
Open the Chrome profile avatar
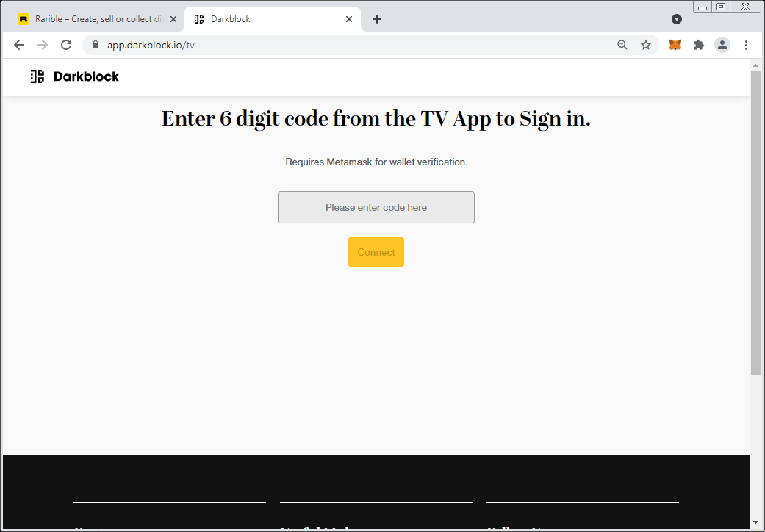click(x=722, y=45)
